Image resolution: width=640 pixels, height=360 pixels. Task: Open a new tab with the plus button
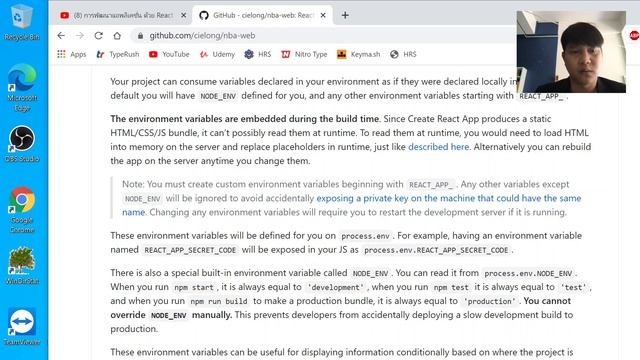[x=345, y=15]
